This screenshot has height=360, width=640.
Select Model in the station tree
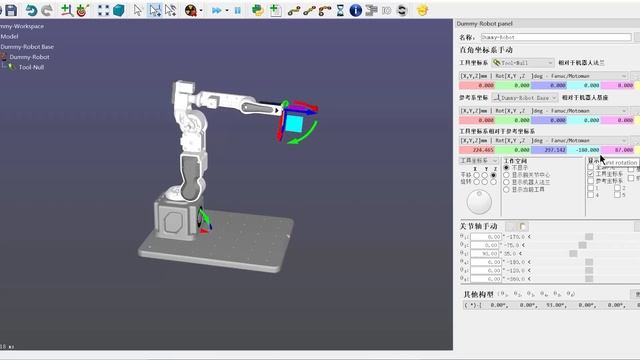[x=9, y=36]
